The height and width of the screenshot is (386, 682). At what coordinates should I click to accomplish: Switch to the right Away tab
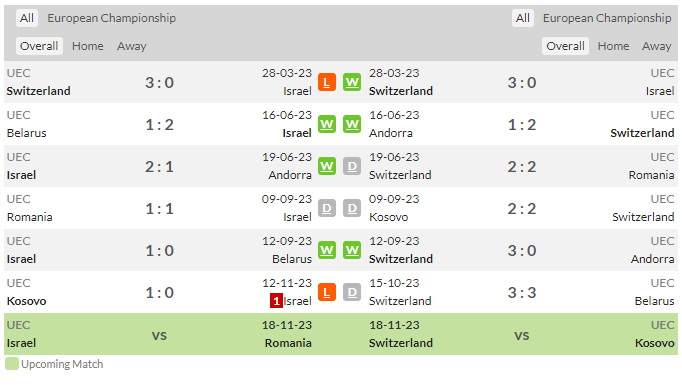656,46
